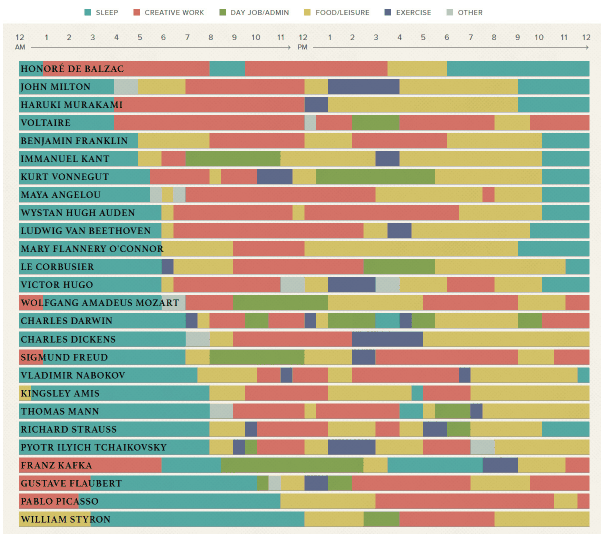Click Le Corbusier's green afternoon segment
Image resolution: width=613 pixels, height=539 pixels.
click(399, 267)
